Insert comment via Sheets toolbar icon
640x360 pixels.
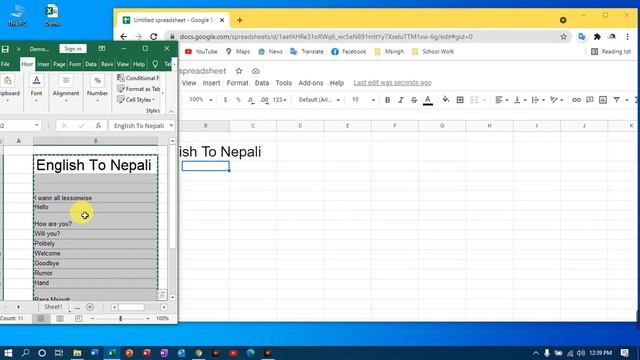589,100
